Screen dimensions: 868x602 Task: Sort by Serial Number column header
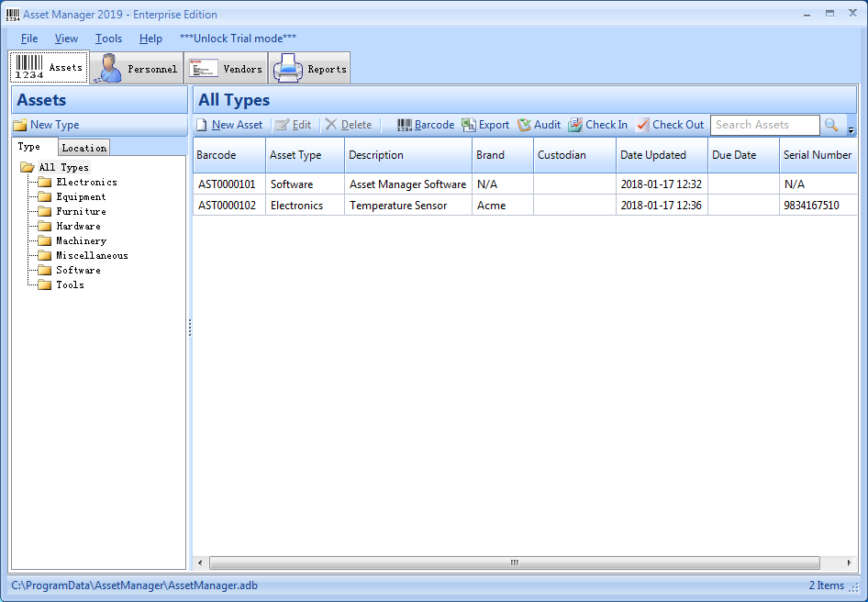818,155
